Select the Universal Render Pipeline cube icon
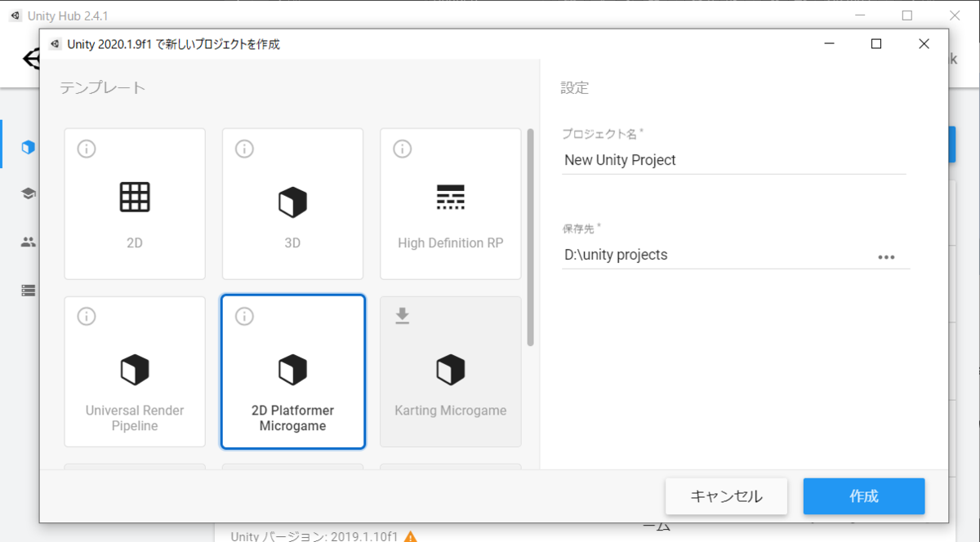Viewport: 980px width, 542px height. [x=135, y=370]
